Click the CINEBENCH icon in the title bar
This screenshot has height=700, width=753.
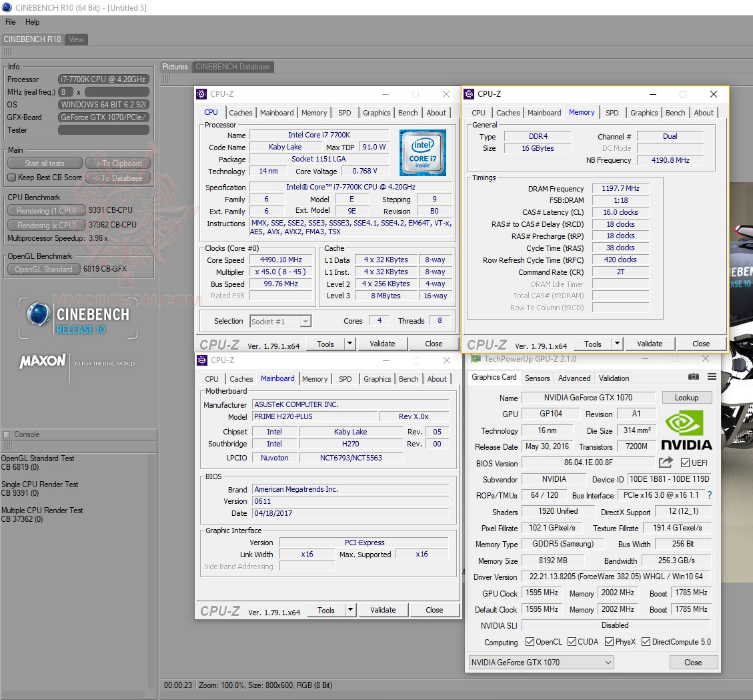point(7,7)
